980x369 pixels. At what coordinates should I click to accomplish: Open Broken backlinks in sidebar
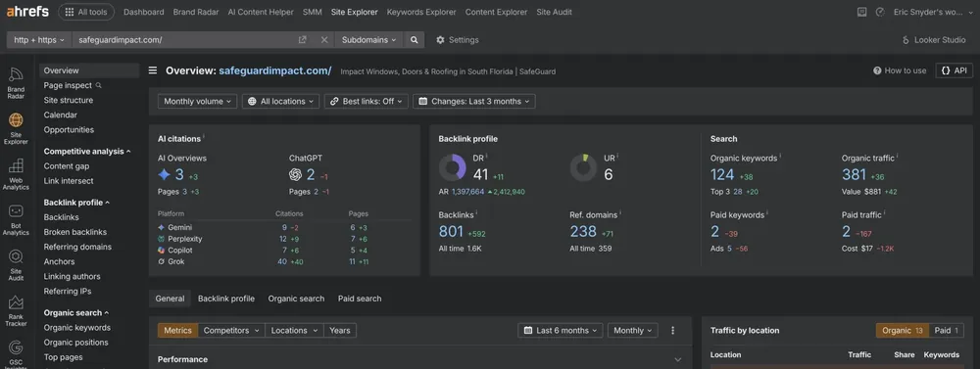tap(75, 232)
